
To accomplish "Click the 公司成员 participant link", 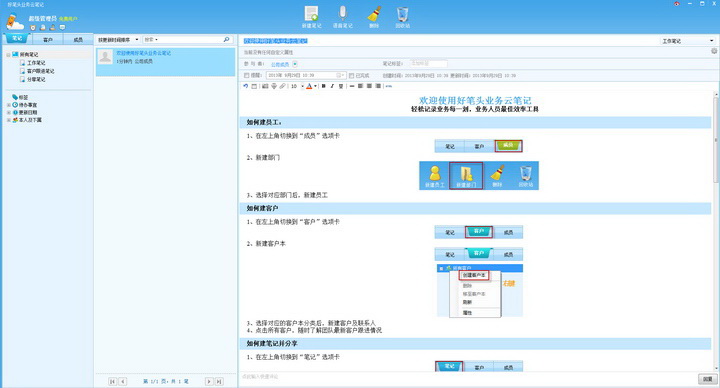I will coord(280,64).
